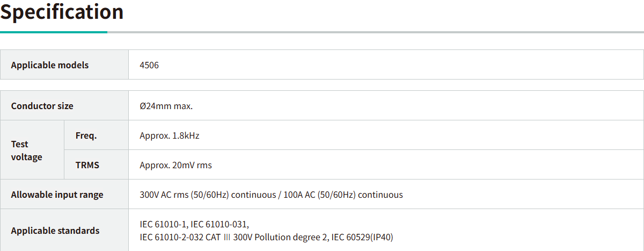The width and height of the screenshot is (644, 251).
Task: Click the Ø24mm max. value
Action: 166,106
